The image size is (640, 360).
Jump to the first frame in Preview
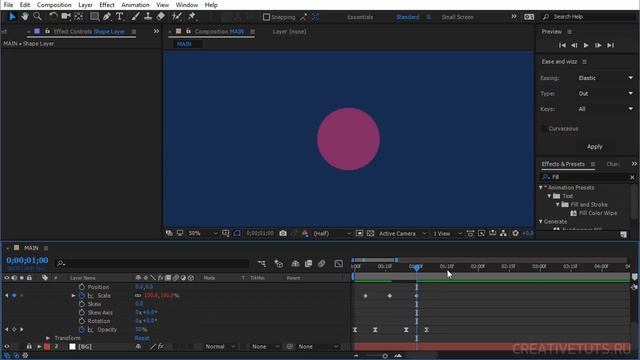(562, 45)
